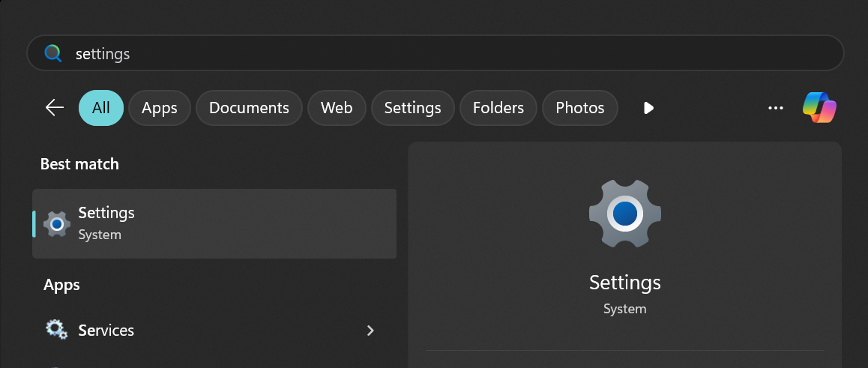This screenshot has width=868, height=368.
Task: Switch to the Apps filter tab
Action: coord(159,108)
